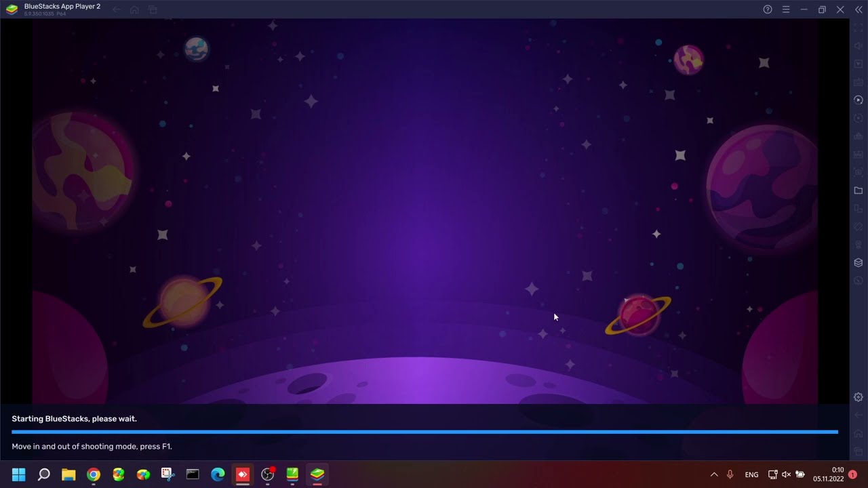Open the battery tray icon
The height and width of the screenshot is (488, 868).
click(800, 474)
